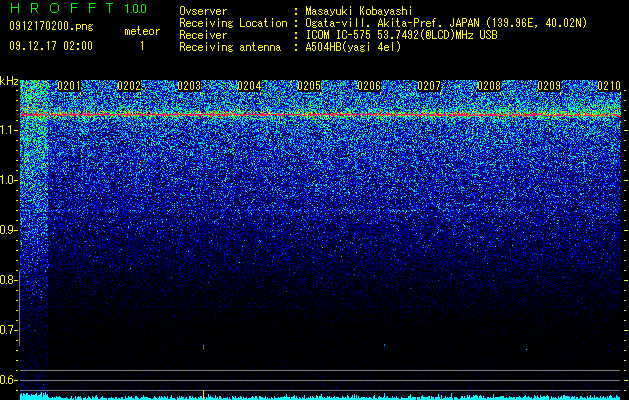Click the 0208 time marker
629x400 pixels.
489,86
